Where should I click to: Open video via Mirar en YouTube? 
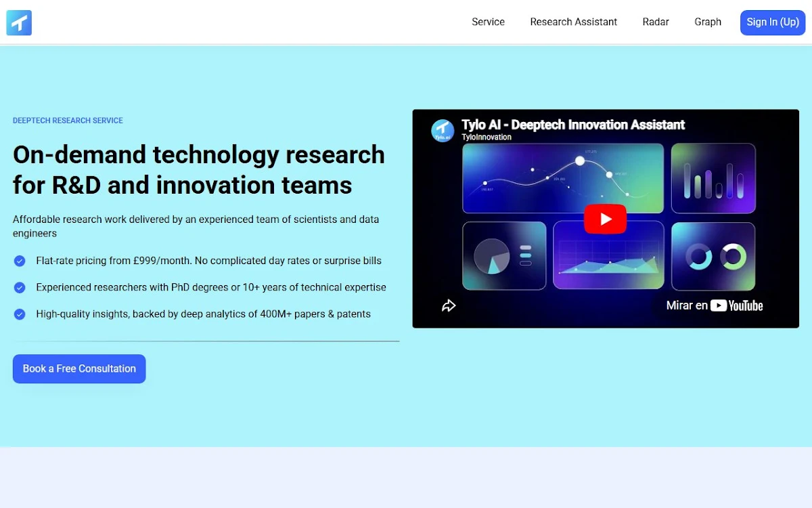715,305
